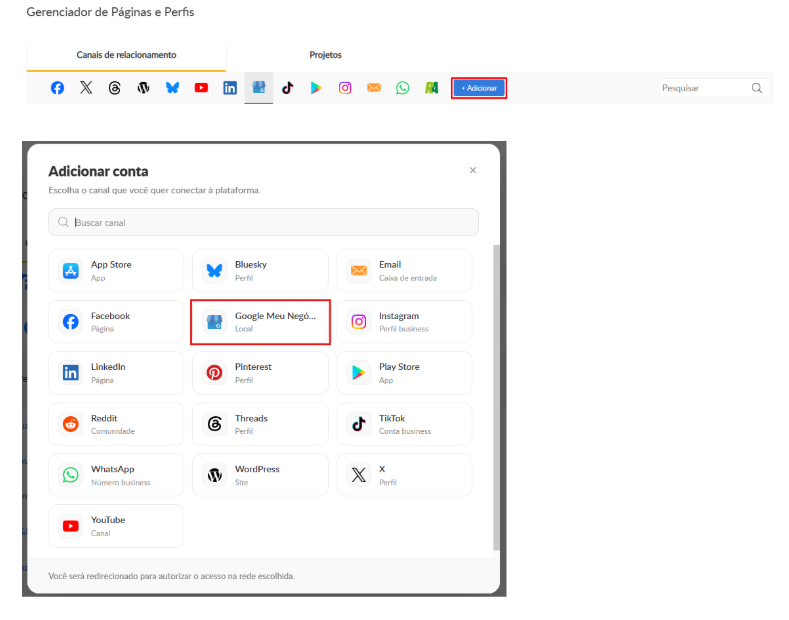Select the WhatsApp channel icon in toolbar
This screenshot has height=620, width=789.
click(403, 88)
